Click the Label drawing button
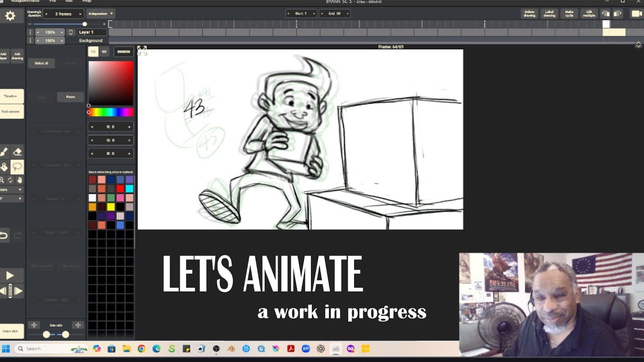 coord(549,14)
